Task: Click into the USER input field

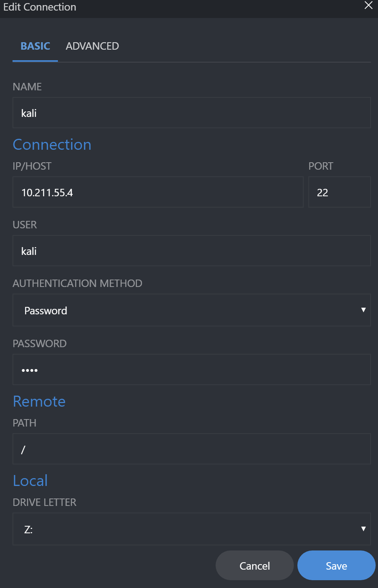Action: [192, 251]
